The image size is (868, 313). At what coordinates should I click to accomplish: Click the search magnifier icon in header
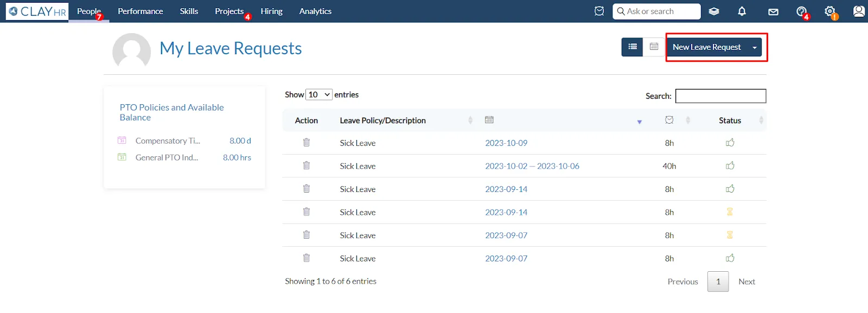[621, 11]
